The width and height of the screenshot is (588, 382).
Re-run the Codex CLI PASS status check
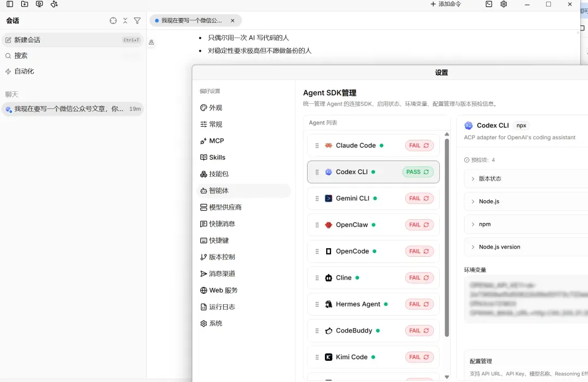[x=426, y=172]
